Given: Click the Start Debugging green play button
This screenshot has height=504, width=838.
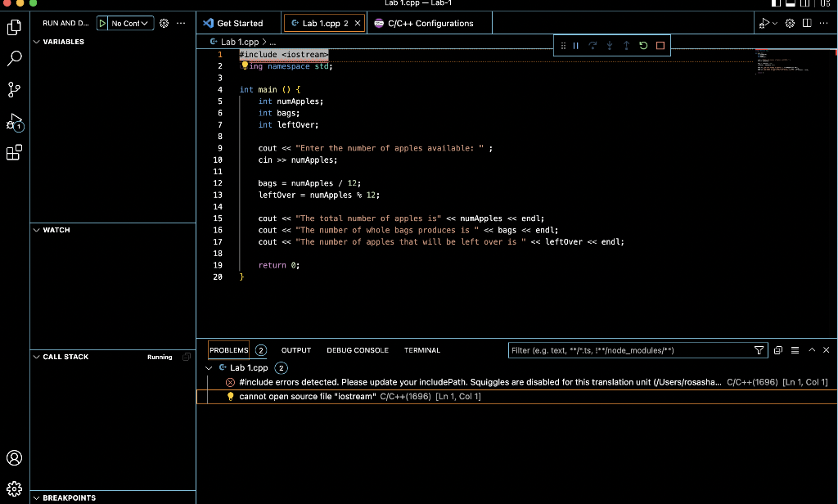Looking at the screenshot, I should click(102, 23).
